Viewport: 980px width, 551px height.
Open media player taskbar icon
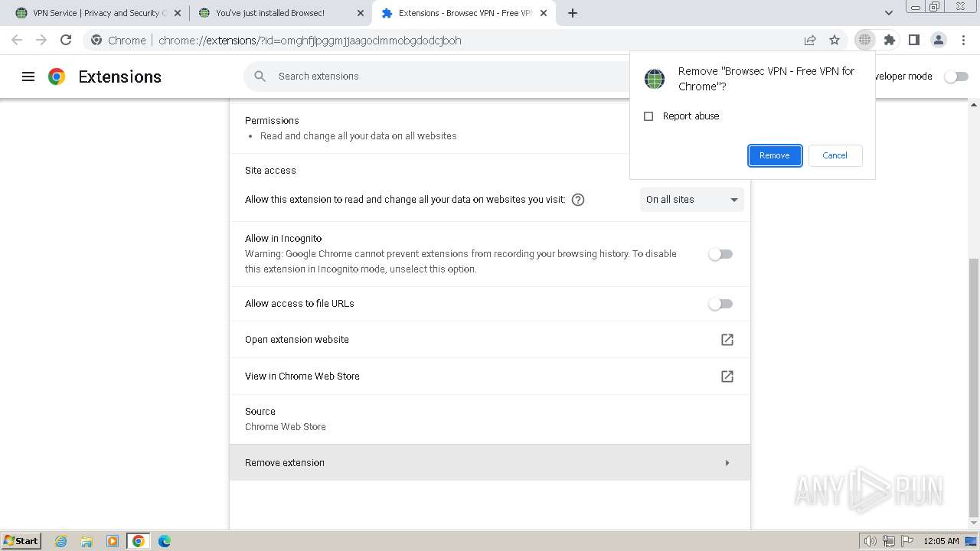113,541
